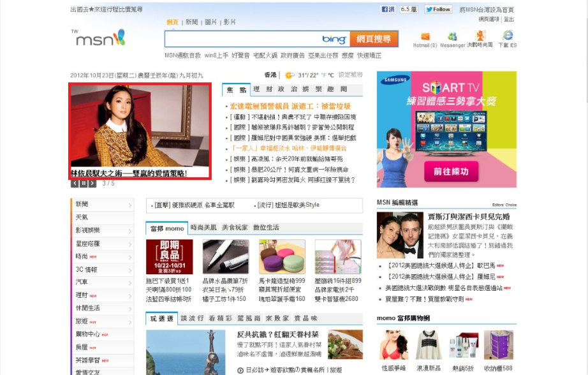Click the MSN butterfly logo

100,38
